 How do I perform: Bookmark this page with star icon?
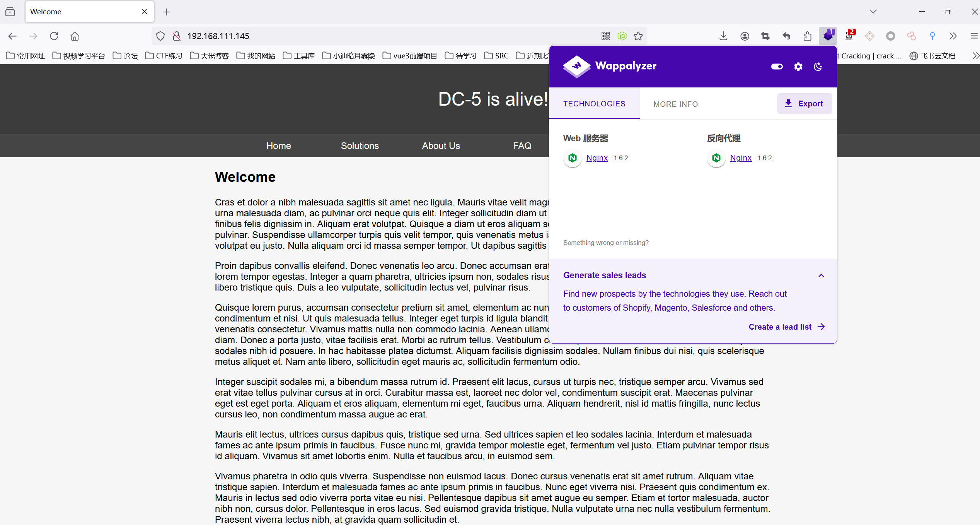638,36
